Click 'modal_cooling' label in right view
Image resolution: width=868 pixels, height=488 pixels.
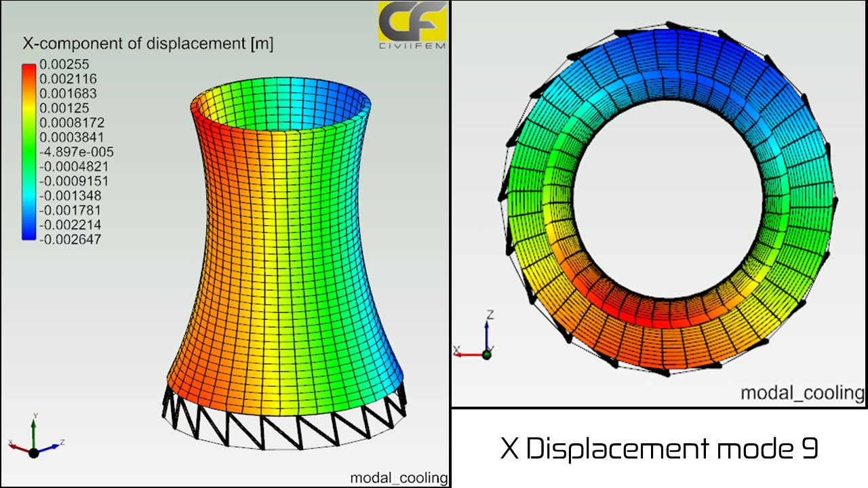[802, 393]
